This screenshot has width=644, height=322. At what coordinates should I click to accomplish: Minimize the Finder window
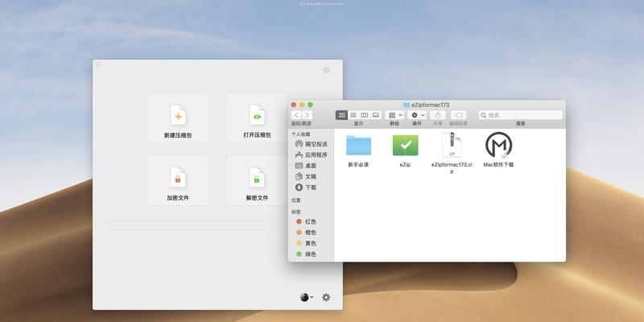(302, 105)
